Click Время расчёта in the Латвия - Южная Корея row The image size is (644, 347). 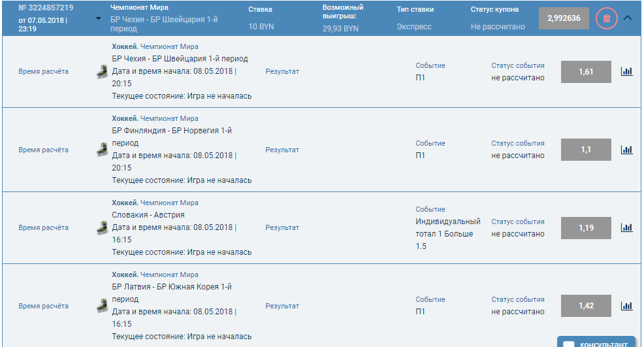pyautogui.click(x=43, y=306)
